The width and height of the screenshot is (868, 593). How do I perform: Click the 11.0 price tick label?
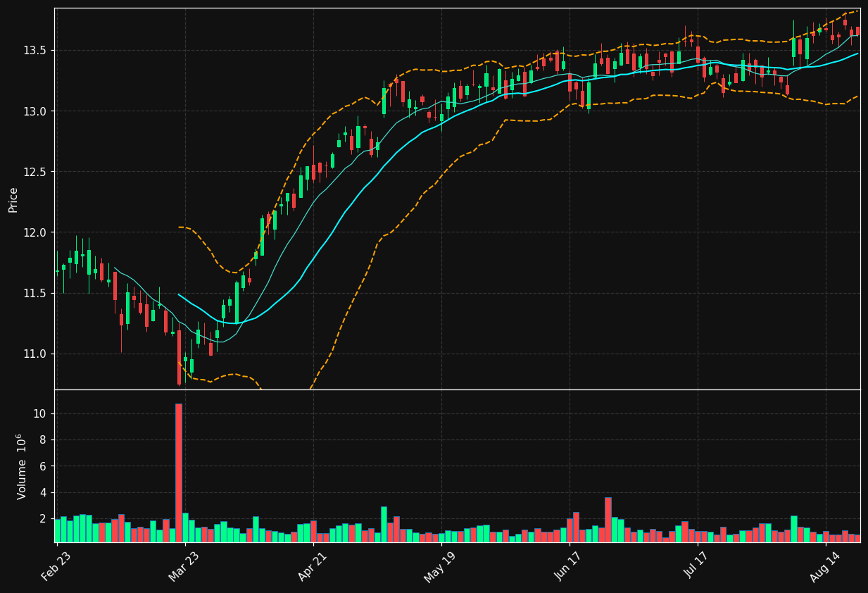[36, 354]
